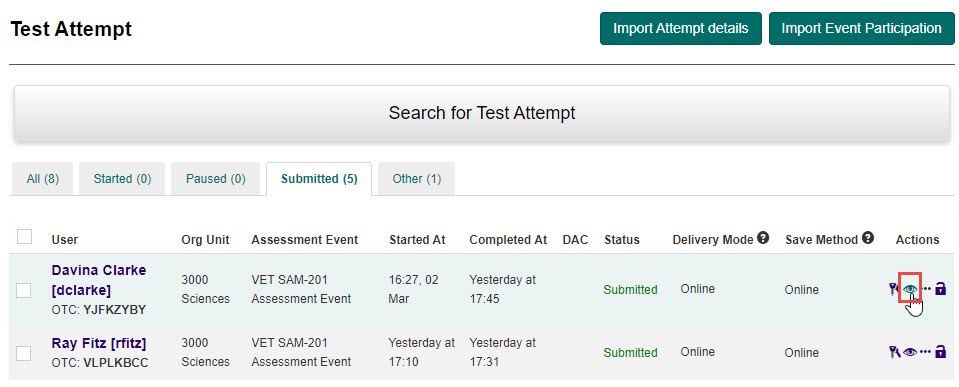Viewport: 959px width, 387px height.
Task: Click unlock padlock icon for Ray Fitz
Action: (941, 352)
